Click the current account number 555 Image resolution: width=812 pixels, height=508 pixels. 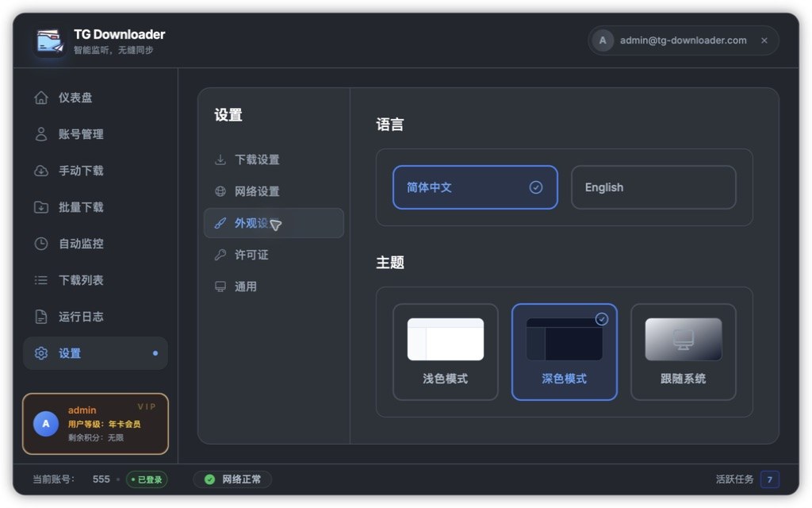pos(101,479)
